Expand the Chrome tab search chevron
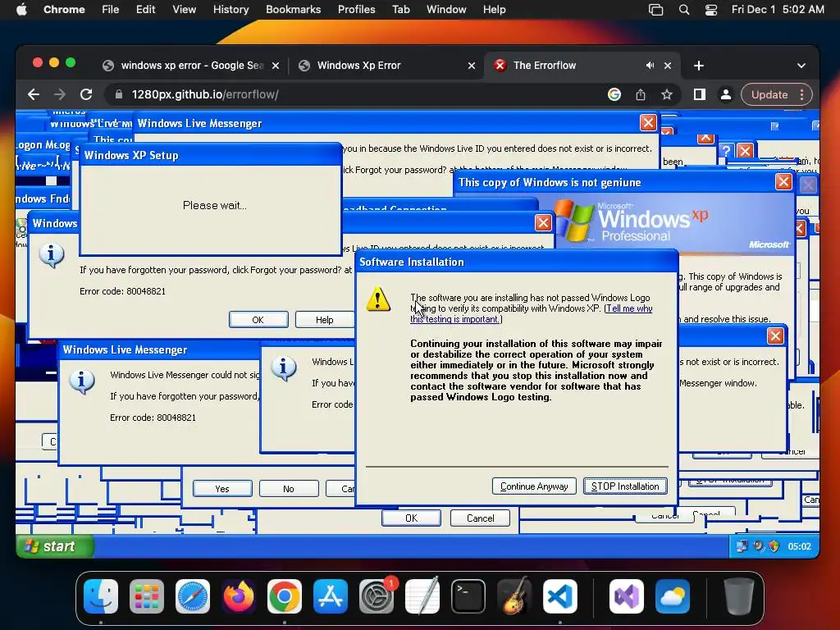Screen dimensions: 840x630 pyautogui.click(x=801, y=66)
